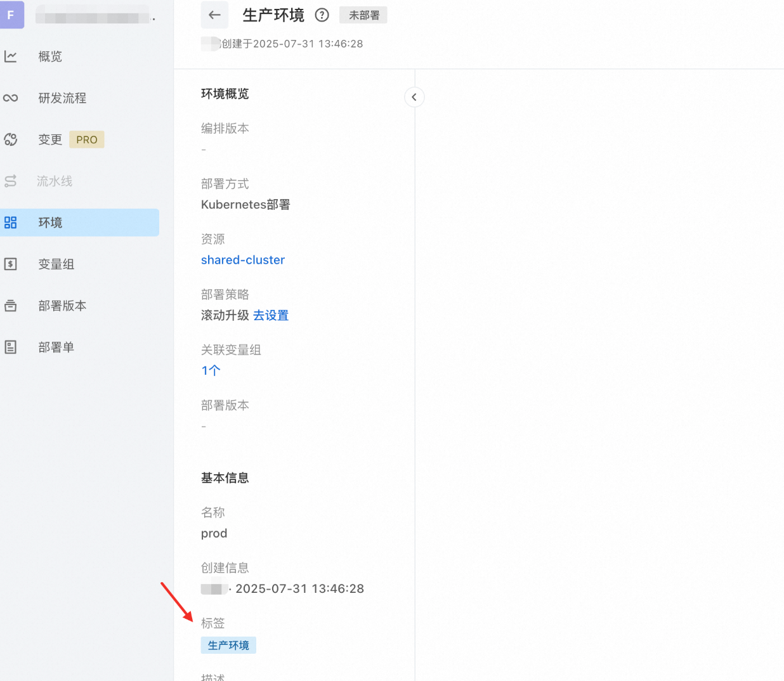784x681 pixels.
Task: Open the 1个 associated variable groups link
Action: [x=211, y=370]
